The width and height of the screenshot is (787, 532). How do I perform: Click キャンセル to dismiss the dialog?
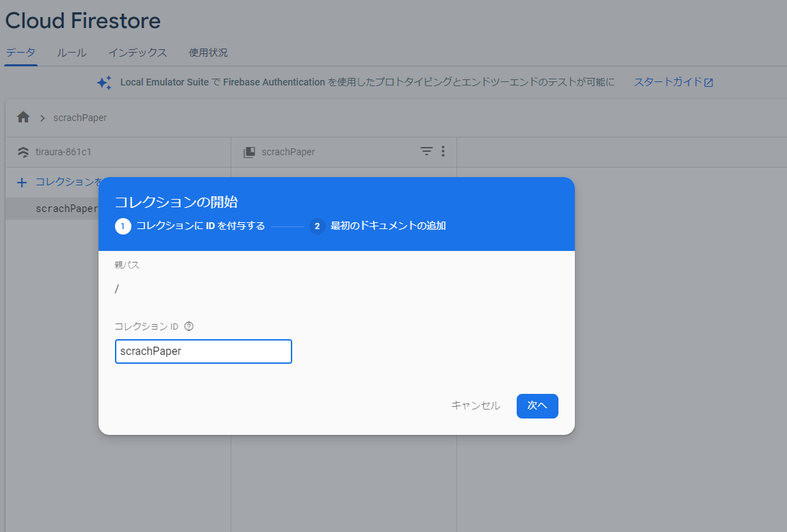[x=475, y=405]
